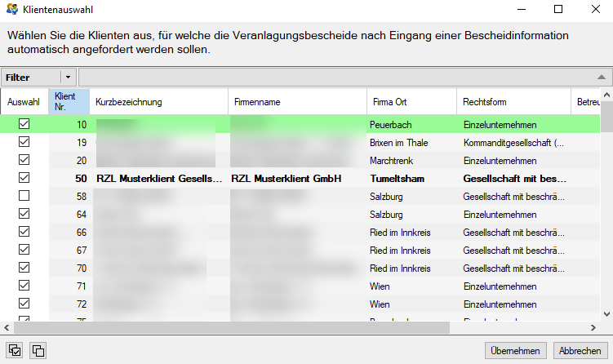Maximize the Klientenauswahl window
The width and height of the screenshot is (613, 364).
pos(558,10)
